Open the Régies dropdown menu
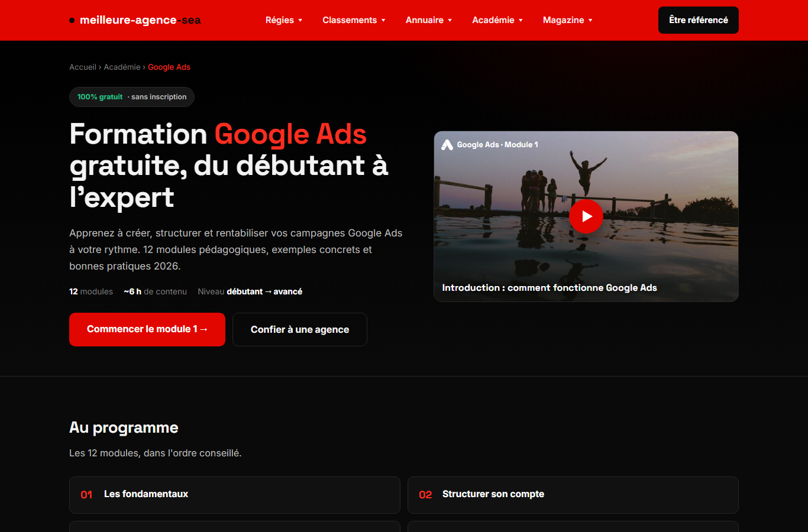The image size is (808, 532). pyautogui.click(x=284, y=20)
